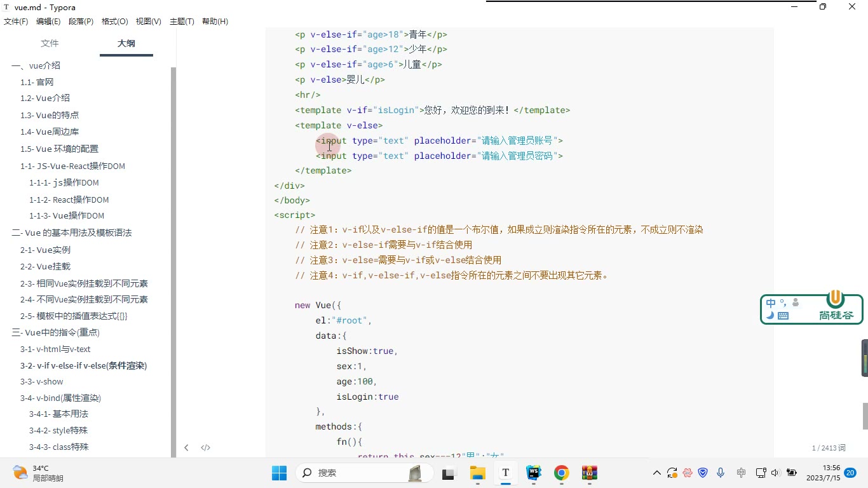Open File Explorer from the taskbar
Image resolution: width=868 pixels, height=488 pixels.
477,473
